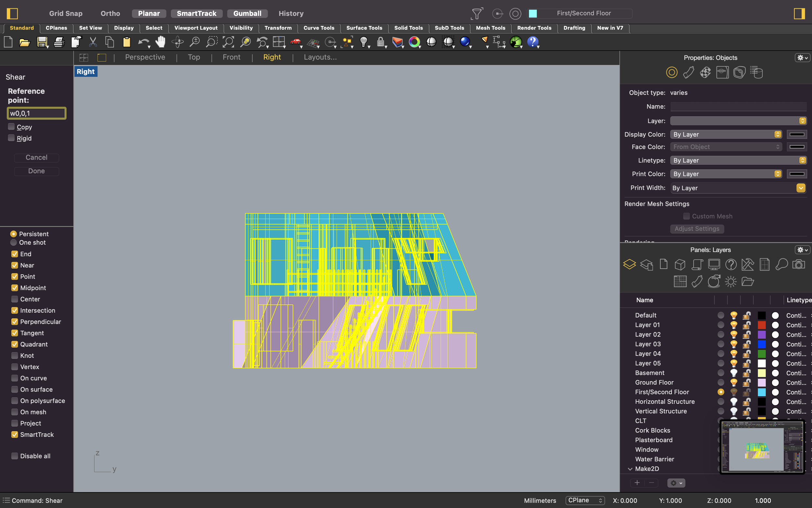Select the SubD Tools menu icon
The image size is (812, 508).
449,28
